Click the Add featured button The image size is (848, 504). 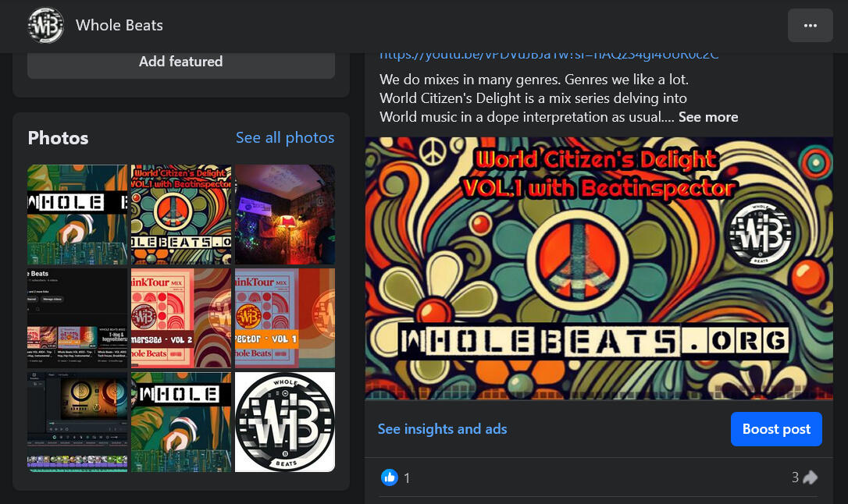(x=180, y=62)
